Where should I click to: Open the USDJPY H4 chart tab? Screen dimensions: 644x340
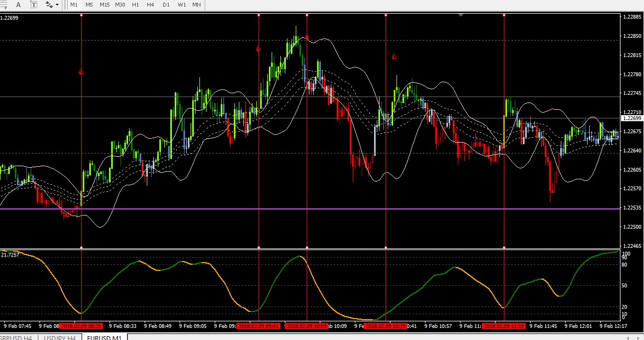(60, 338)
